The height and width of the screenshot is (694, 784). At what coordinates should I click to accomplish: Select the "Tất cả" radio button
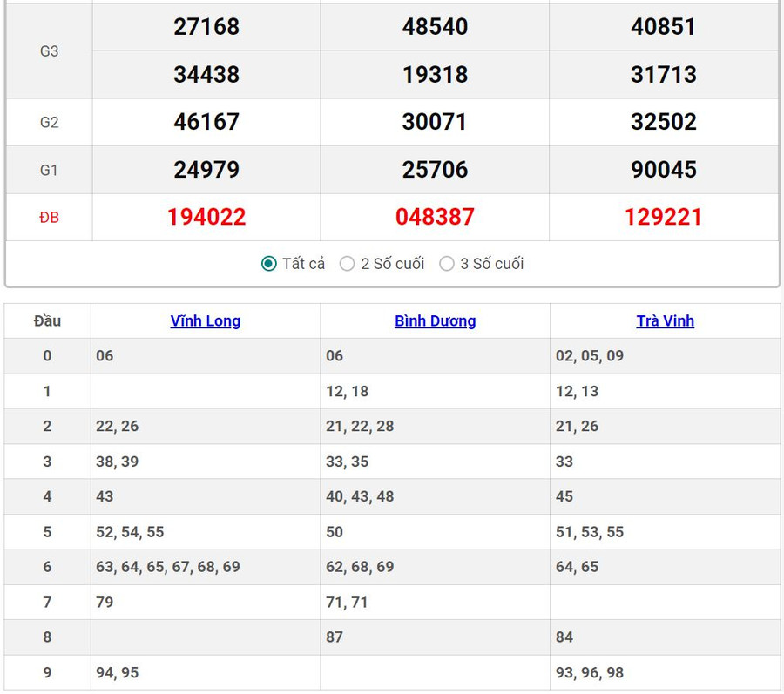(269, 264)
